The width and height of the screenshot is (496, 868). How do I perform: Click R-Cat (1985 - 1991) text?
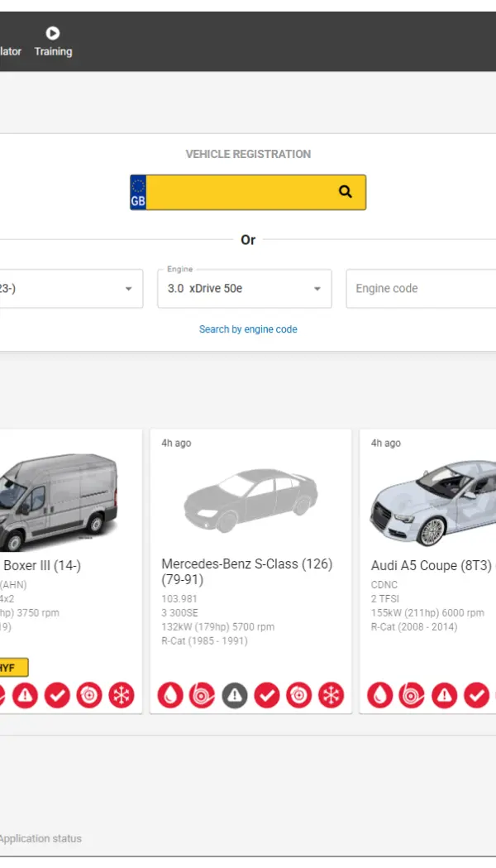coord(204,641)
